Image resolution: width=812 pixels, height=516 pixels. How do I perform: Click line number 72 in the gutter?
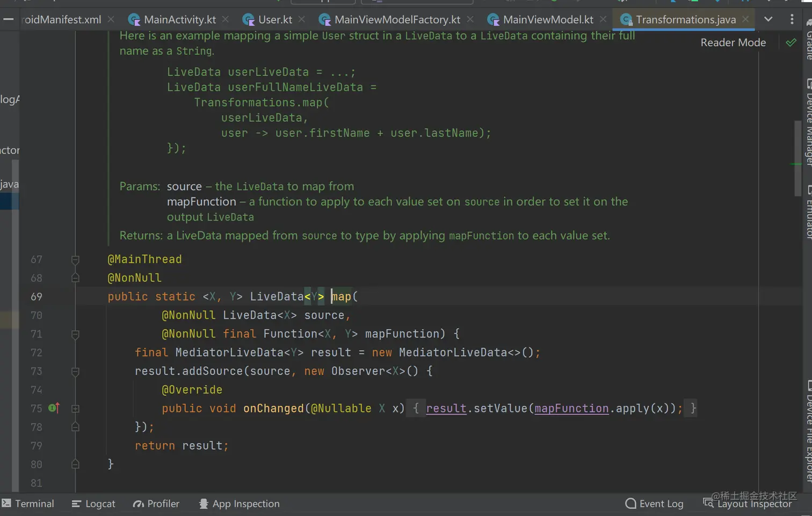click(37, 353)
